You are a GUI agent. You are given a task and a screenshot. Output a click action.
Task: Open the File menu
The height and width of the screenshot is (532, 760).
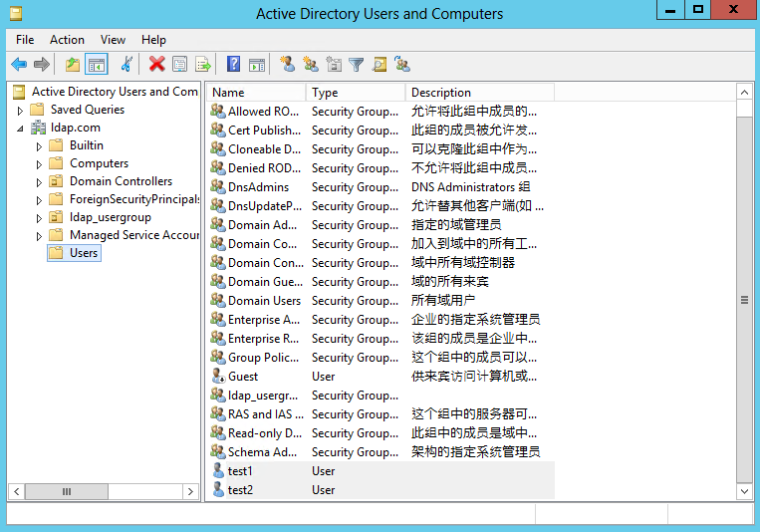pos(25,40)
